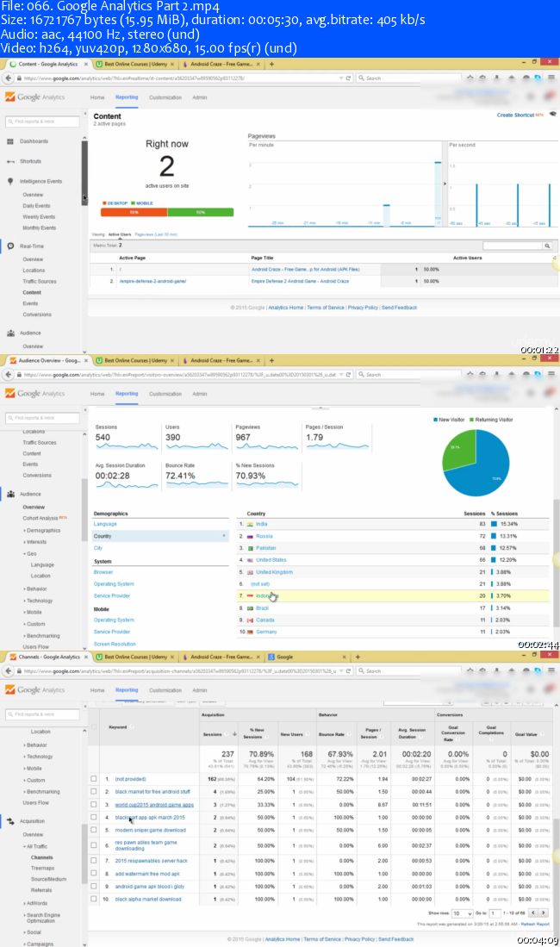Click the Shortcuts arrow icon
This screenshot has height=947, width=560.
coord(10,161)
